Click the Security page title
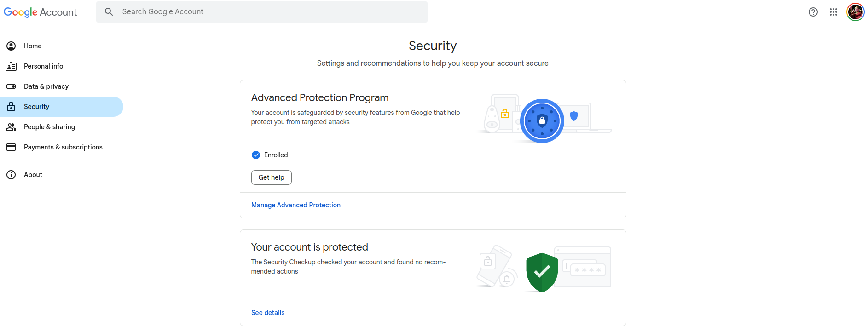The image size is (868, 332). click(433, 46)
